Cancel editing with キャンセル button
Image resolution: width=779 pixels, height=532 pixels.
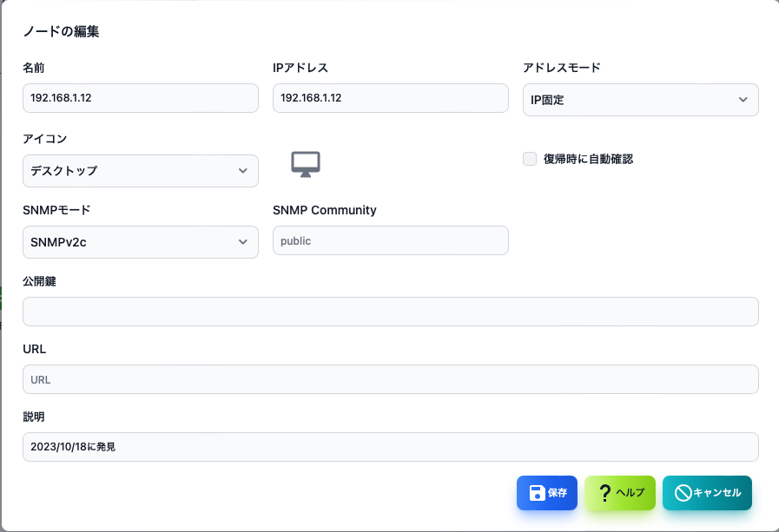(707, 493)
